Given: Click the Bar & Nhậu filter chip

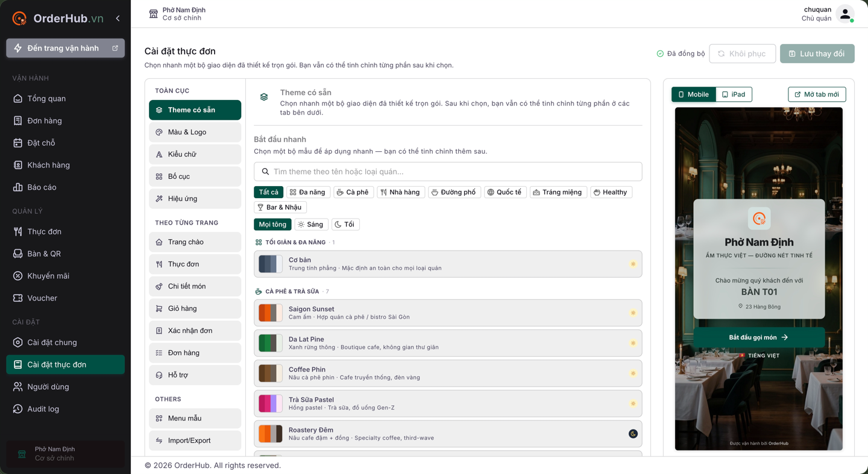Looking at the screenshot, I should click(280, 207).
